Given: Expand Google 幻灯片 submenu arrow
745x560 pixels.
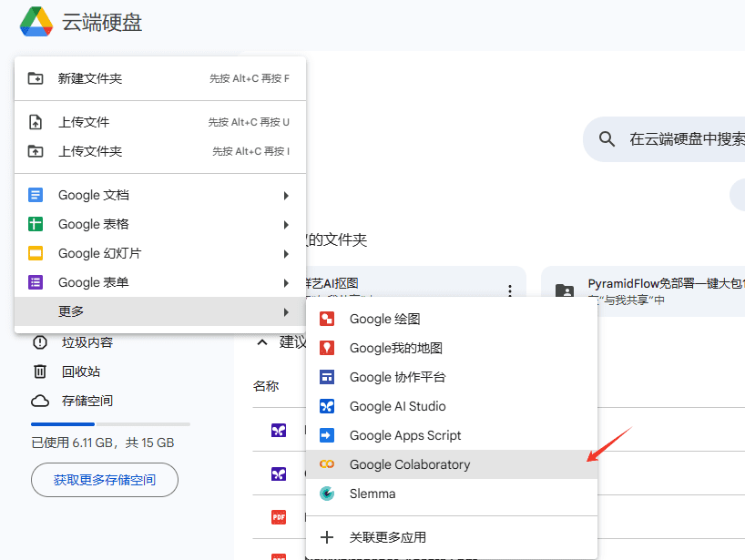Looking at the screenshot, I should [x=286, y=254].
